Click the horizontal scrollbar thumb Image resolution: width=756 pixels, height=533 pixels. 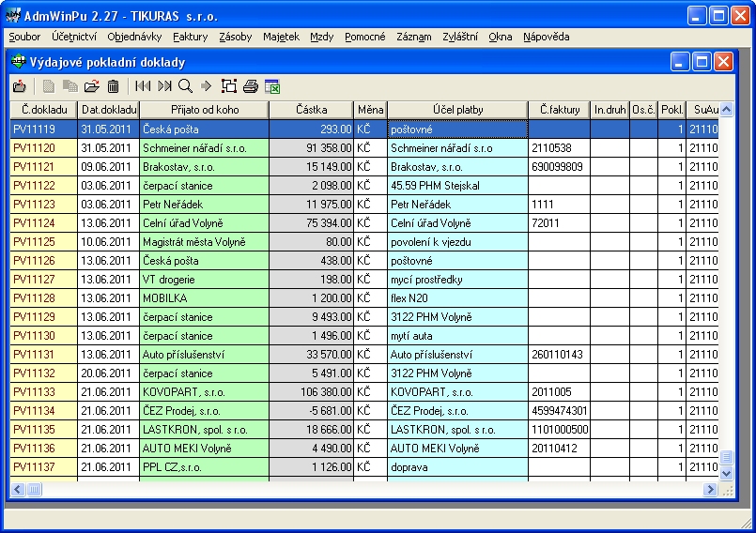click(34, 490)
